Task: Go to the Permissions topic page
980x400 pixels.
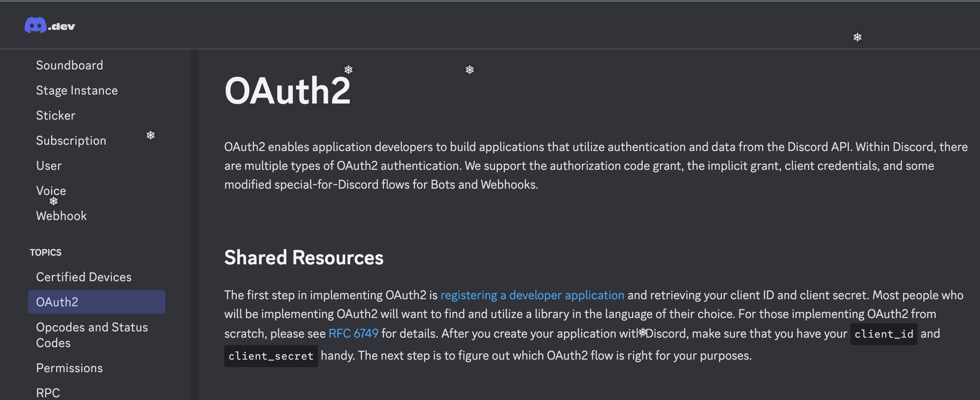Action: tap(69, 368)
